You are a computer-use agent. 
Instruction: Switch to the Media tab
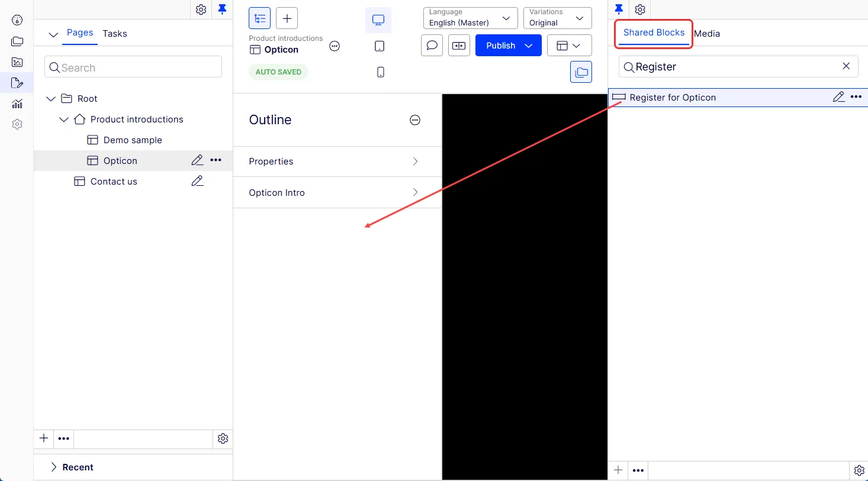(x=707, y=34)
